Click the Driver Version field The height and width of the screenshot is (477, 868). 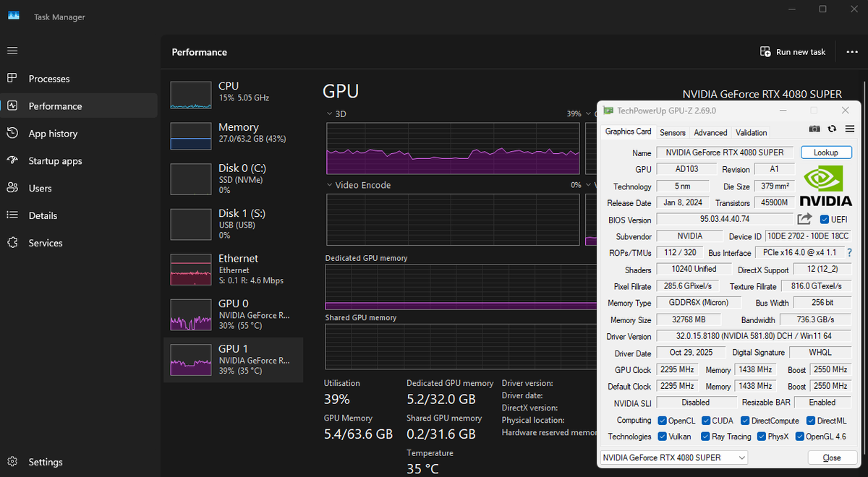[754, 336]
